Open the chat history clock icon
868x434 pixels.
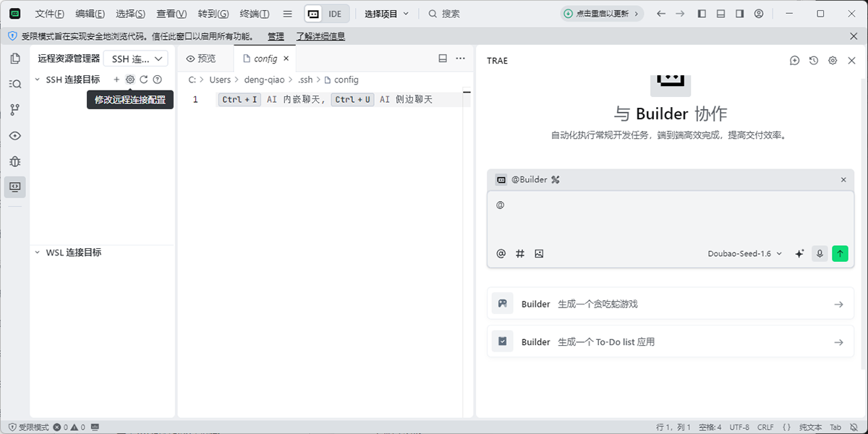[814, 61]
